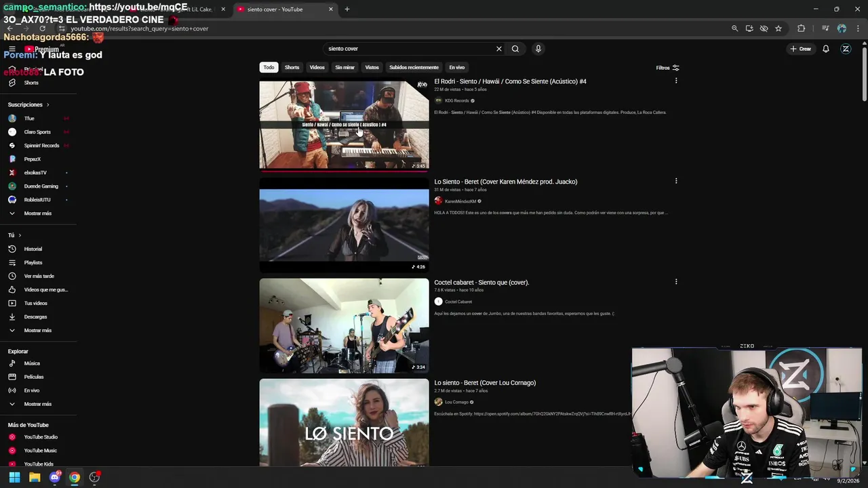Screen dimensions: 868x488
Task: Open the Tú section chevron
Action: 20,235
